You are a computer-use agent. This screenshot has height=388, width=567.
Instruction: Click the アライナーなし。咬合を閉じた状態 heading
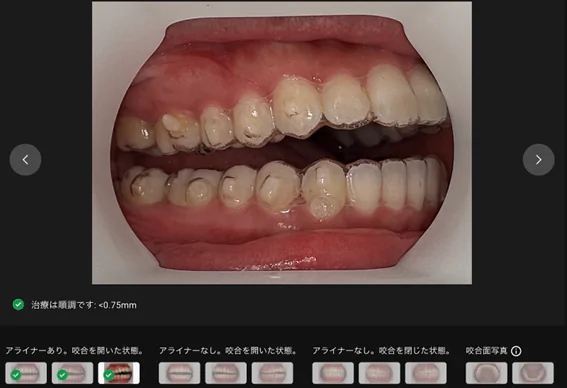click(381, 351)
